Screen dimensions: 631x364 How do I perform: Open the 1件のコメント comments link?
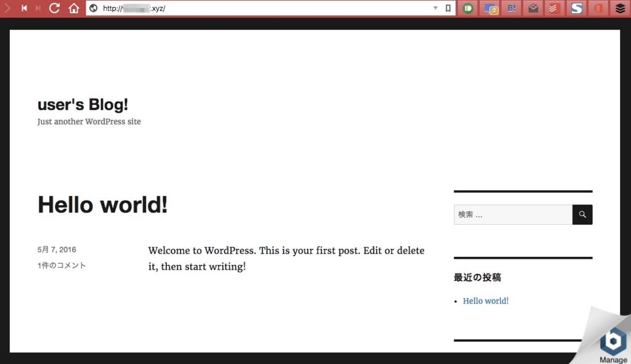coord(62,265)
